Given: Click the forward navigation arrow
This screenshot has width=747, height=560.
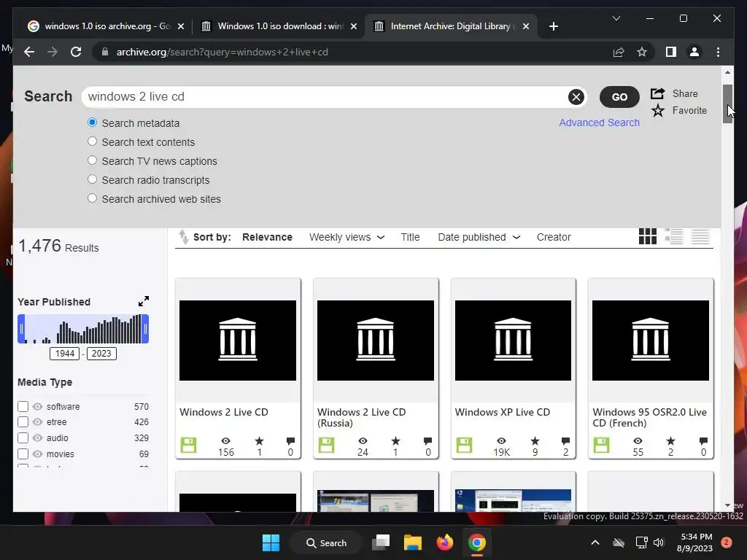Looking at the screenshot, I should (53, 52).
